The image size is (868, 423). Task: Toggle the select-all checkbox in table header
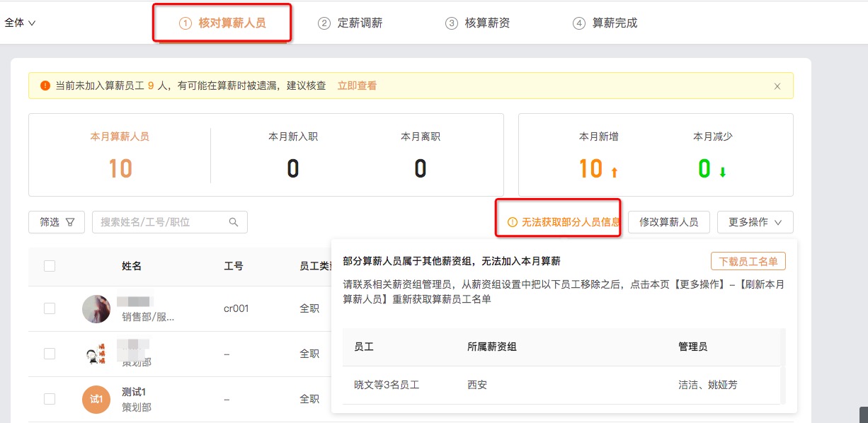pyautogui.click(x=50, y=266)
